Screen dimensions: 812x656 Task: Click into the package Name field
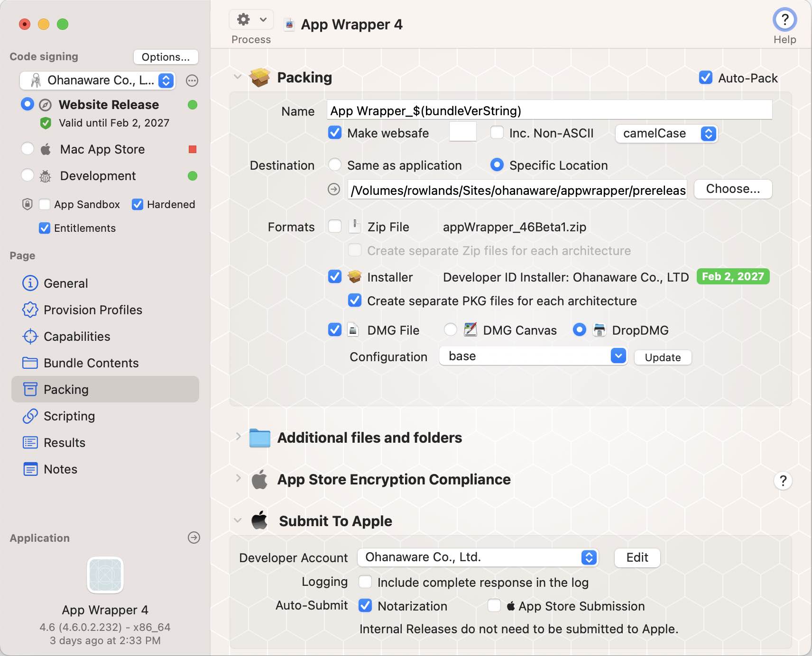tap(549, 110)
